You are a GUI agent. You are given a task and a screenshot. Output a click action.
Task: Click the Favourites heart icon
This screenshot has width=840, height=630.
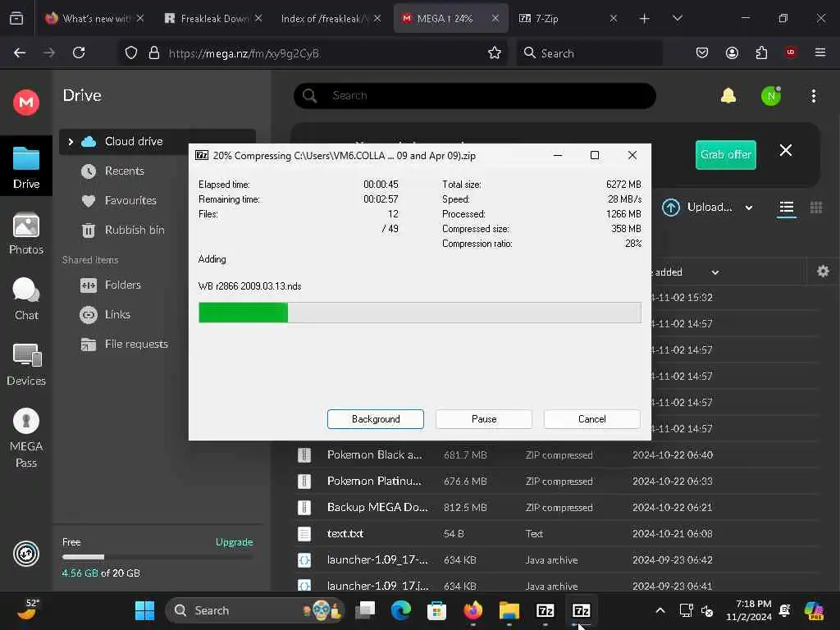pyautogui.click(x=89, y=201)
